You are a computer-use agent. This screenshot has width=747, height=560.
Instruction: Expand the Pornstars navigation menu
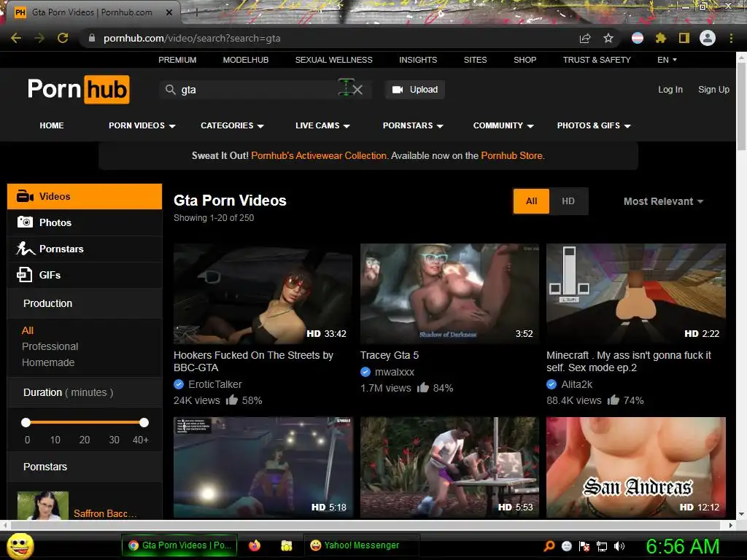(x=413, y=125)
